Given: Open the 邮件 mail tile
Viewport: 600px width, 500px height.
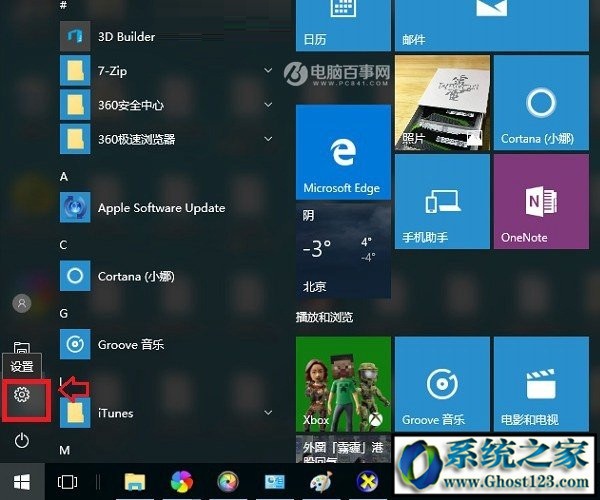Looking at the screenshot, I should tap(492, 25).
